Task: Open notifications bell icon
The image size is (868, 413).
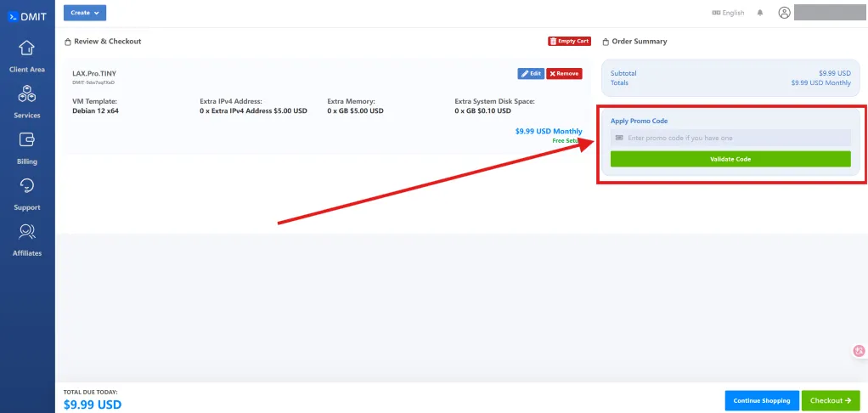Action: [760, 13]
